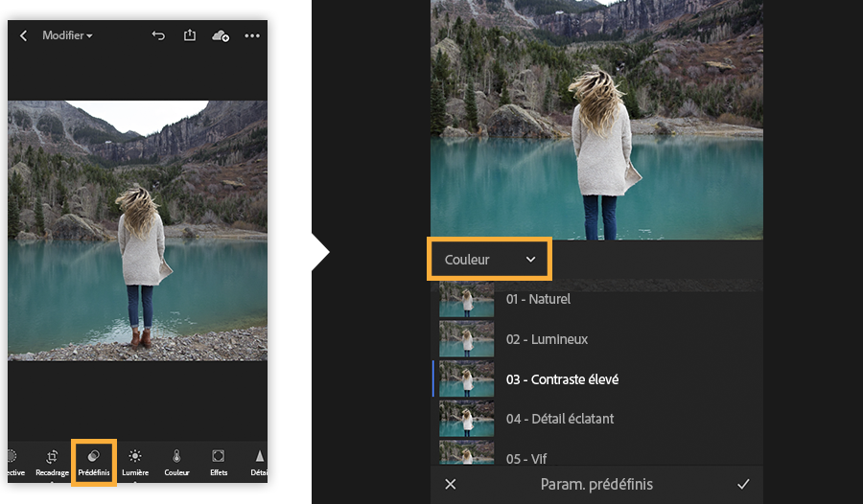Open the cloud sync status icon
This screenshot has height=504, width=863.
(221, 35)
